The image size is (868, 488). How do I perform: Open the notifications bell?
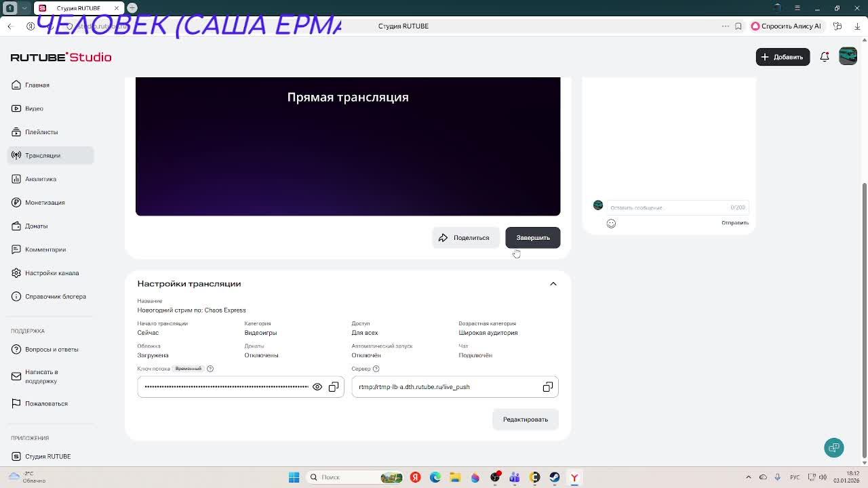tap(825, 57)
